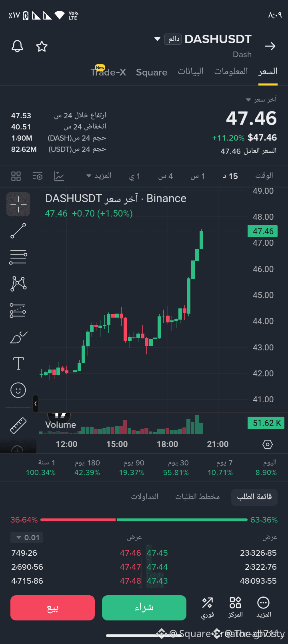Collapse the drawing toolbar with chevron
The width and height of the screenshot is (288, 644).
[36, 404]
